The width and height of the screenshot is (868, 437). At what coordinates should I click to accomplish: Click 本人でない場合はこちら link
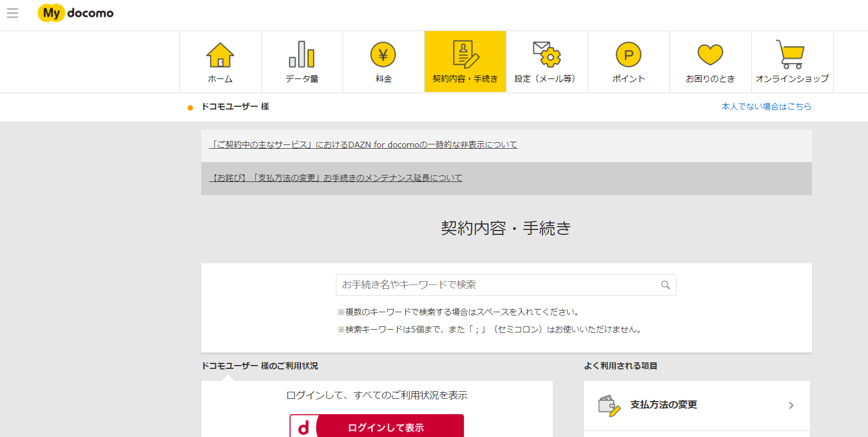[x=767, y=107]
